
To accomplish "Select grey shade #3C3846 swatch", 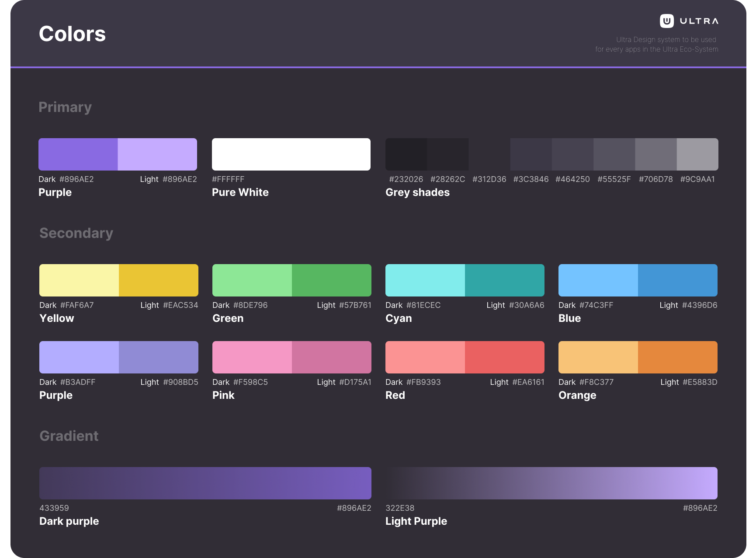I will click(531, 154).
